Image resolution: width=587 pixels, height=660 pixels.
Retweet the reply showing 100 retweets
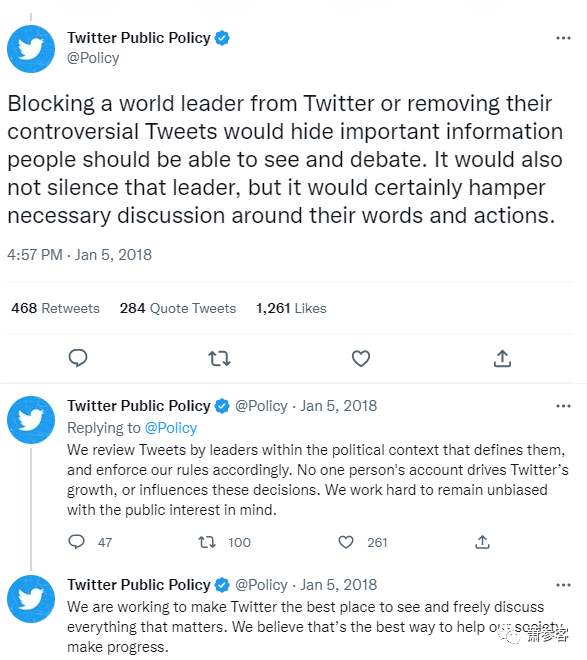coord(207,542)
